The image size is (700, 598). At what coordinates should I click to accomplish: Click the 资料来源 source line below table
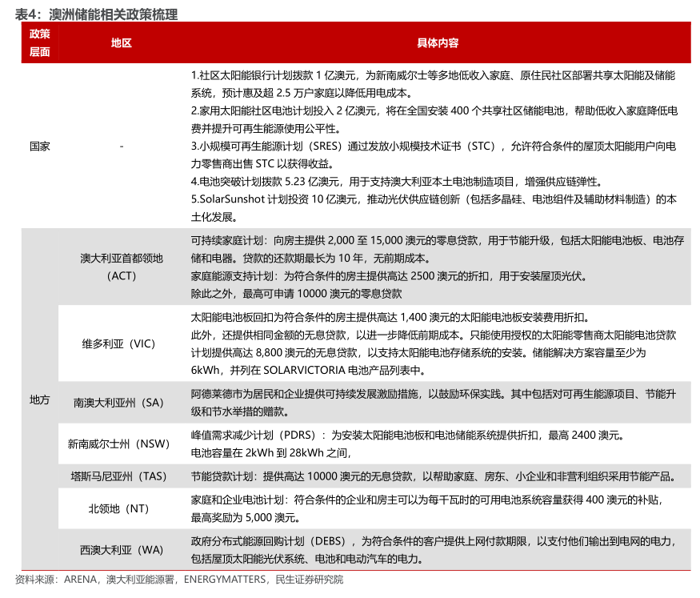(179, 580)
